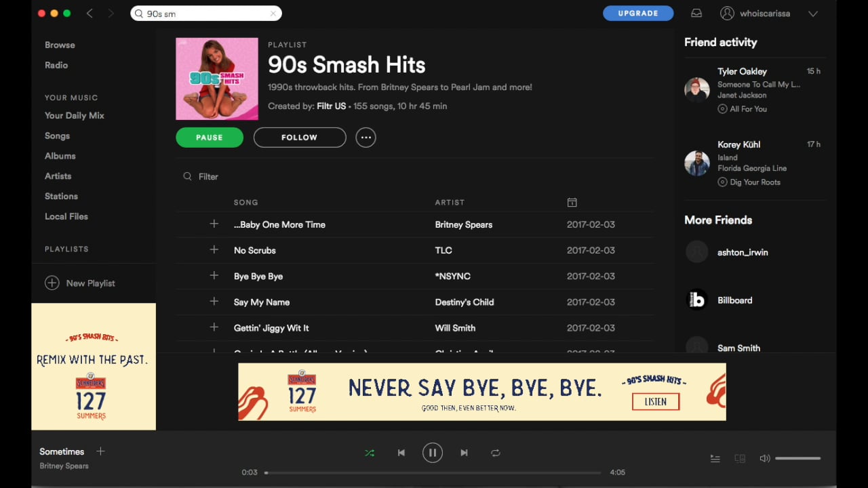The image size is (868, 488).
Task: Go to Albums in Your Music
Action: pyautogui.click(x=60, y=156)
